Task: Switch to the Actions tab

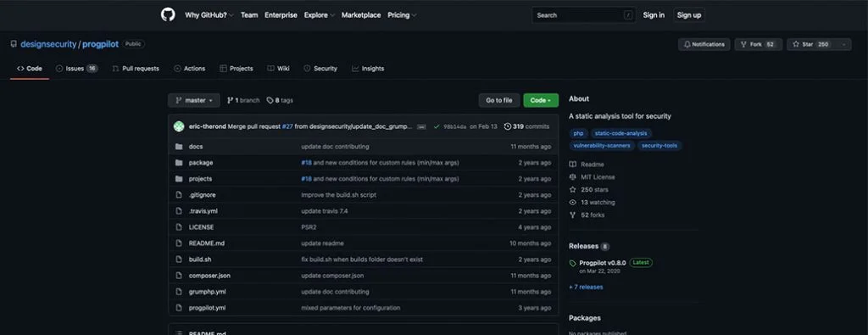Action: point(189,69)
